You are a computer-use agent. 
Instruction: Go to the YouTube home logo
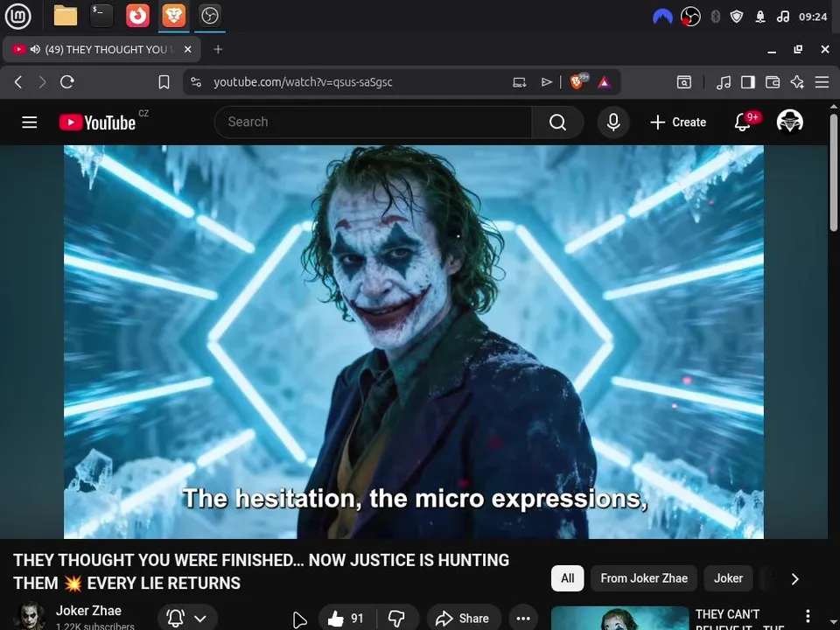(97, 122)
